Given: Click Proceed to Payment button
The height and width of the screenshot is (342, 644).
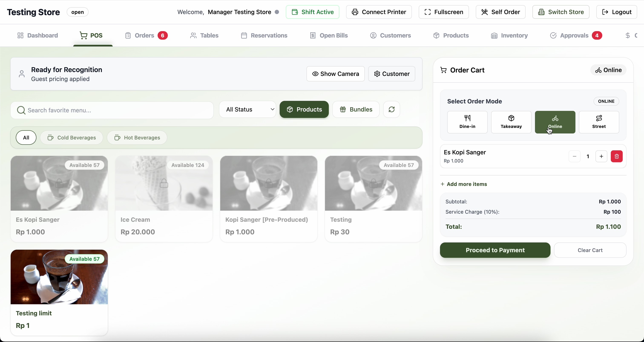Looking at the screenshot, I should point(495,250).
